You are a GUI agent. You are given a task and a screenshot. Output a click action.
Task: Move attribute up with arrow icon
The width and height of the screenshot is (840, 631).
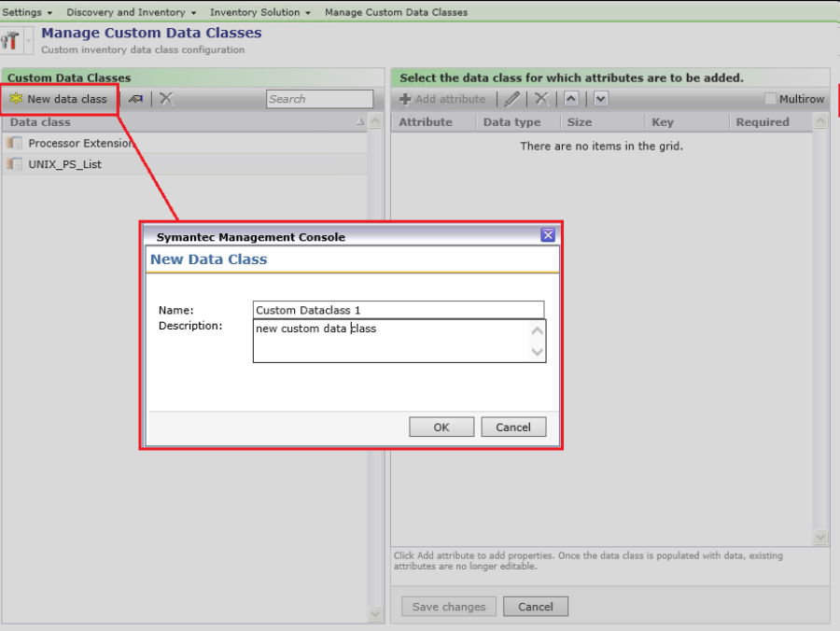[571, 99]
